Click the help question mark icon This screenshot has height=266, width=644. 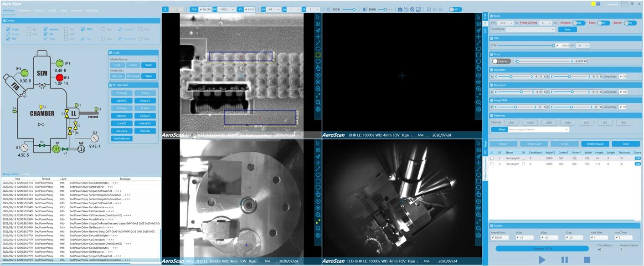pos(599,4)
